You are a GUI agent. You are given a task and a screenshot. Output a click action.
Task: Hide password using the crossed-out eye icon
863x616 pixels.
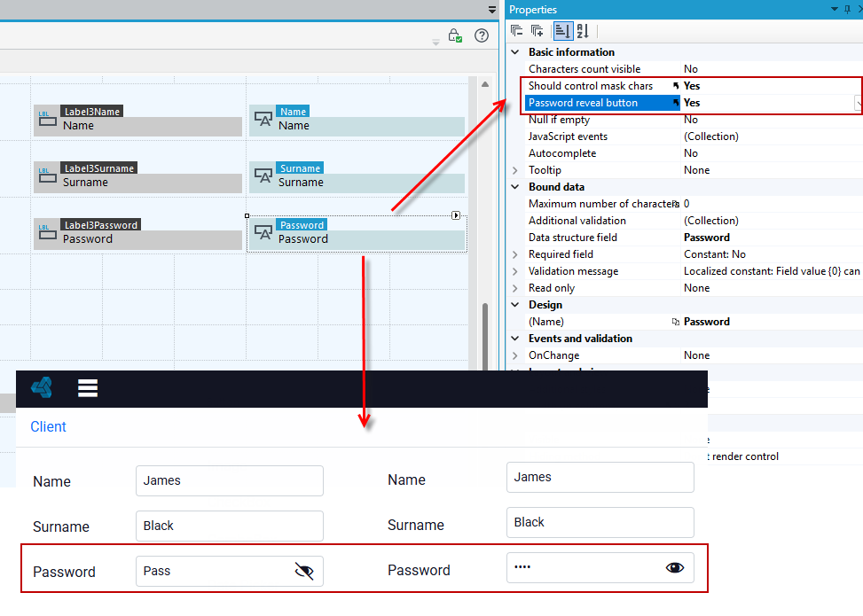point(304,571)
